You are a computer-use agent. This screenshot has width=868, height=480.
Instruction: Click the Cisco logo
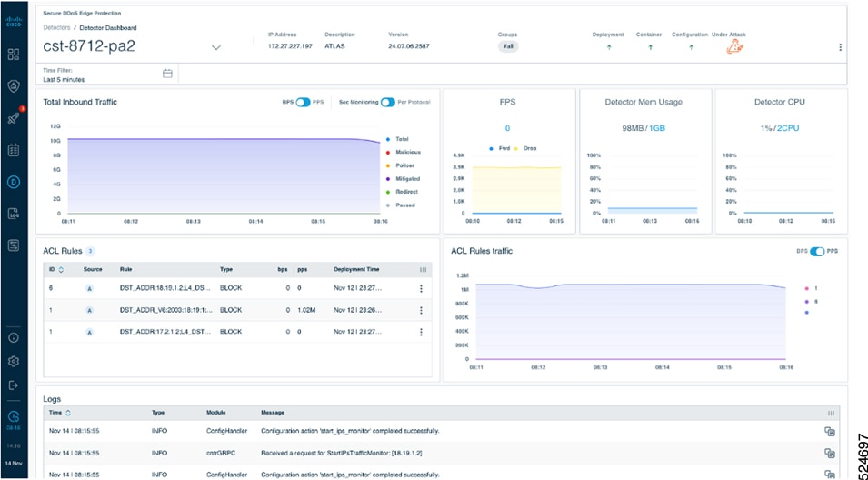(x=14, y=21)
